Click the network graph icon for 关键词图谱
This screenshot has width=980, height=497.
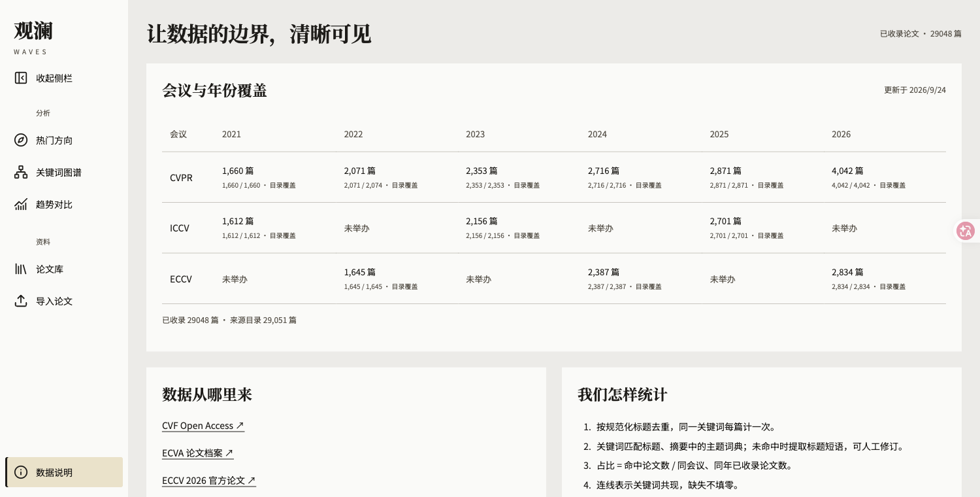[21, 173]
